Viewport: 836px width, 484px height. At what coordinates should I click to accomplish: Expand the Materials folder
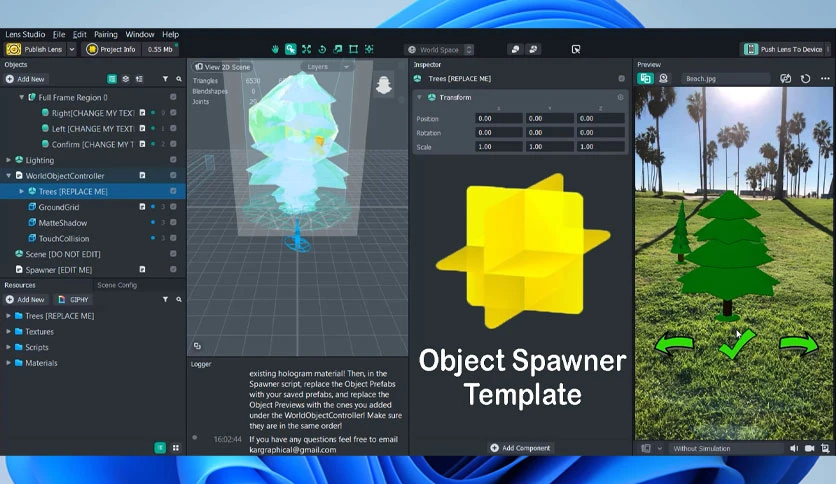(8, 362)
